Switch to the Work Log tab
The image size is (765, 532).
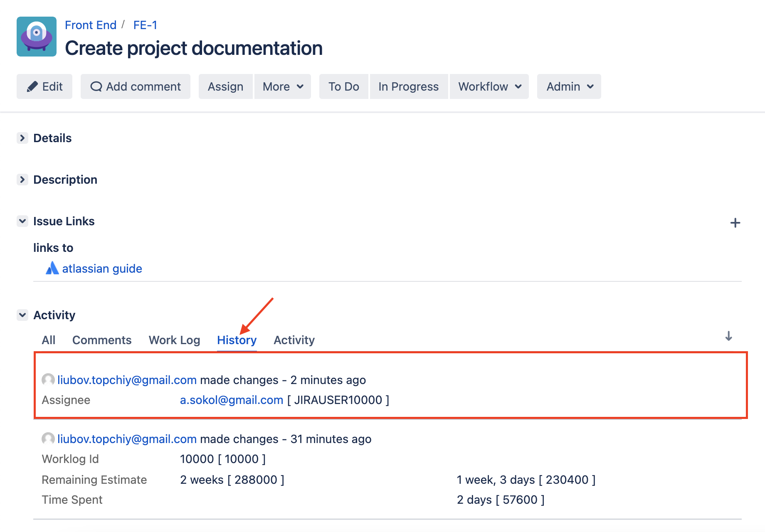tap(174, 340)
